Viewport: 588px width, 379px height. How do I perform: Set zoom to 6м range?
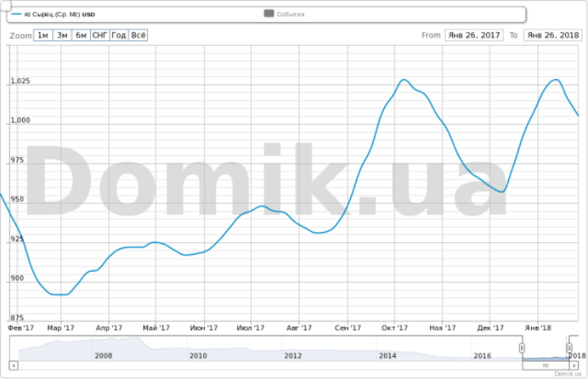pyautogui.click(x=81, y=36)
